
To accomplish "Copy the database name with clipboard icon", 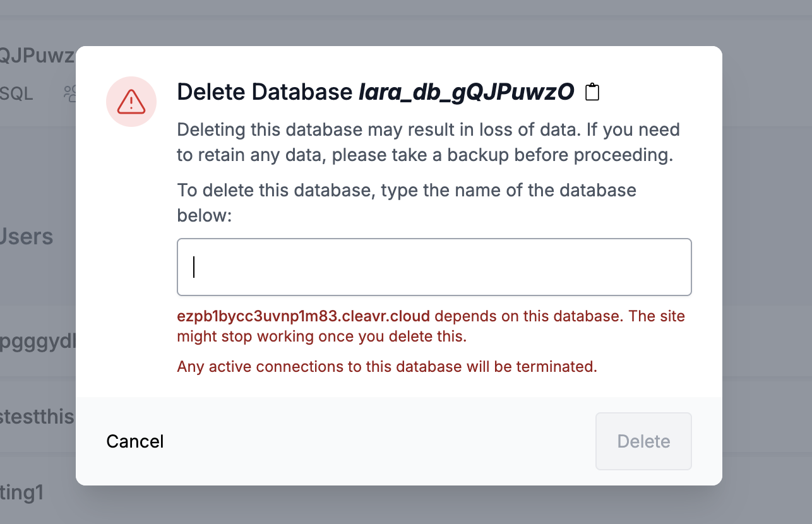I will (x=592, y=92).
